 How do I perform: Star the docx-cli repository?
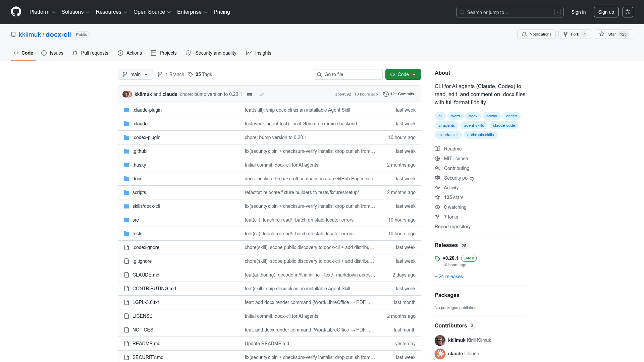point(614,34)
